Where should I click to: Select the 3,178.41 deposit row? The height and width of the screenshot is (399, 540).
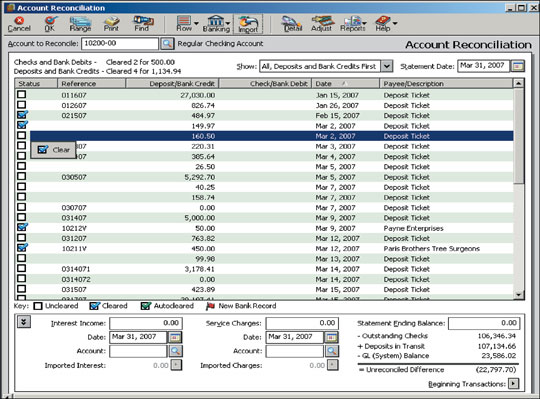pos(264,269)
